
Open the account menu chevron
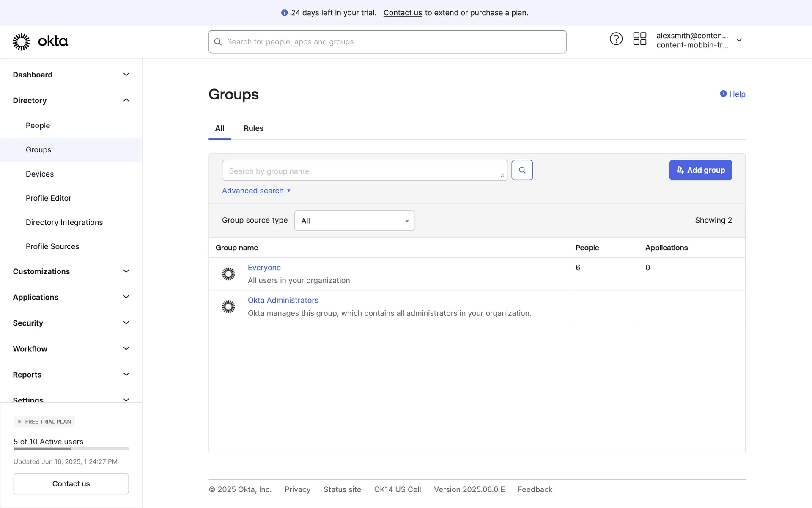(739, 40)
